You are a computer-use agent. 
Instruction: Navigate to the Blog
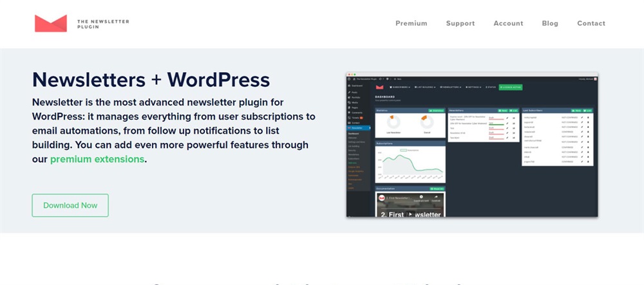(x=550, y=23)
